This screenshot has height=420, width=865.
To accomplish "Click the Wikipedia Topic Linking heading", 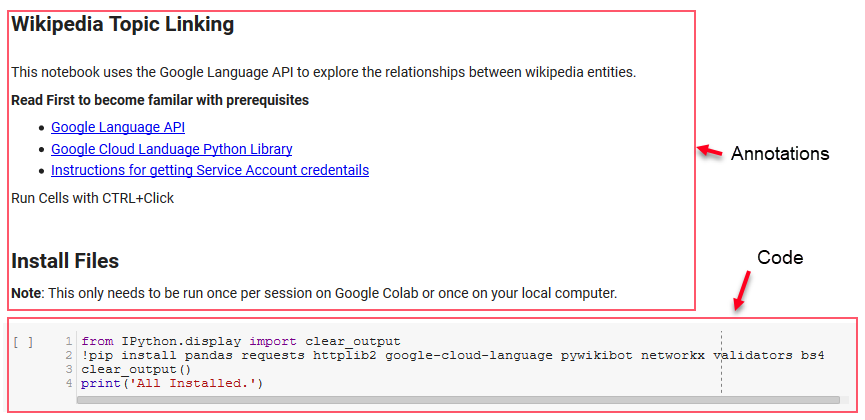I will [122, 25].
